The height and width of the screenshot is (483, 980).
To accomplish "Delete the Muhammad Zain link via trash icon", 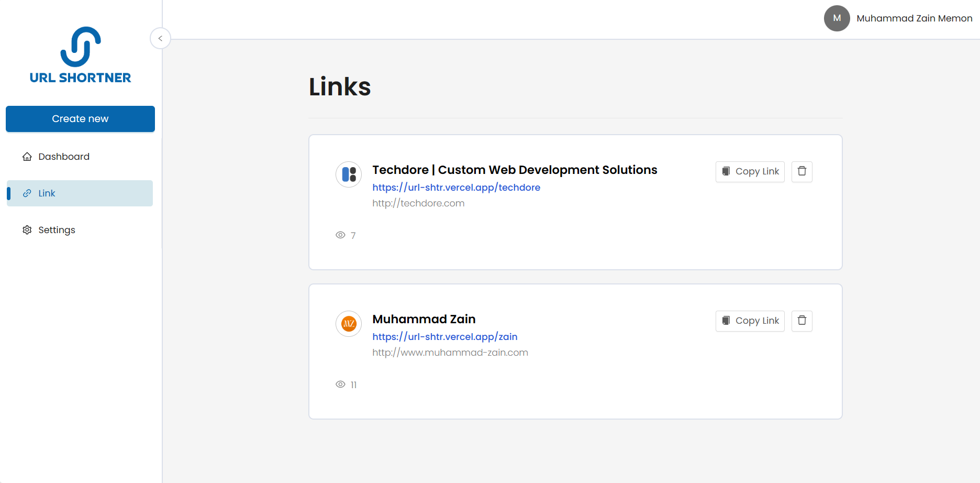I will (x=801, y=321).
